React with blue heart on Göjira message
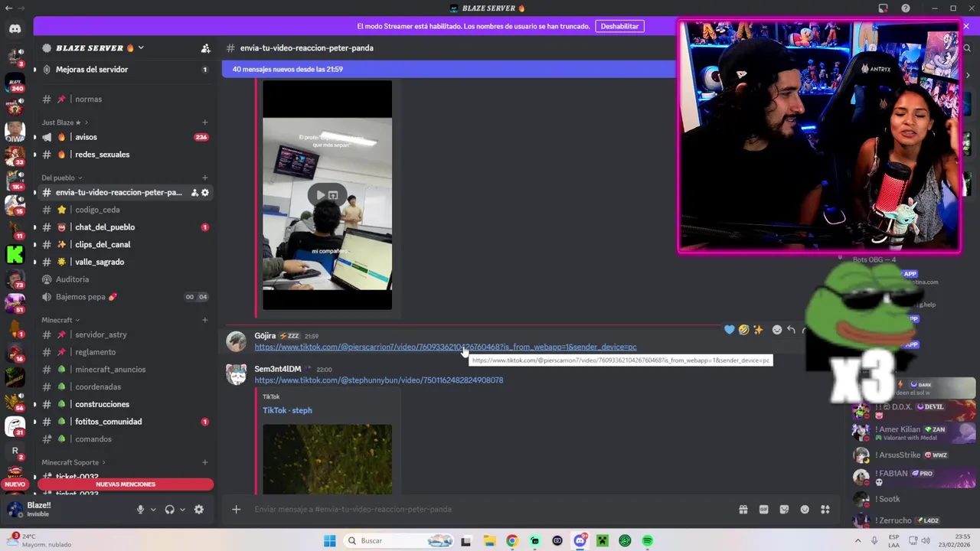Viewport: 980px width, 551px height. [x=730, y=330]
